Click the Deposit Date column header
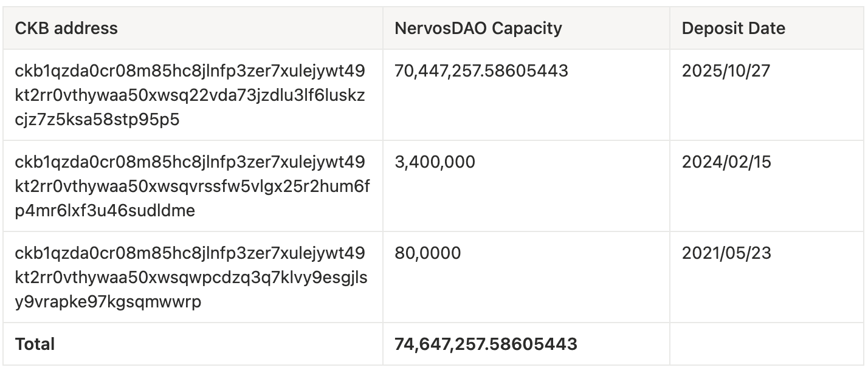 point(733,28)
